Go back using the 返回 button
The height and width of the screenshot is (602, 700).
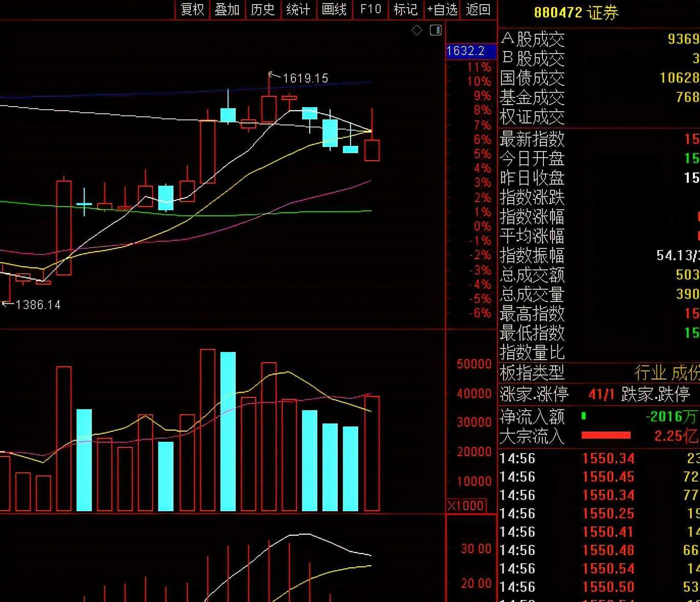coord(478,9)
